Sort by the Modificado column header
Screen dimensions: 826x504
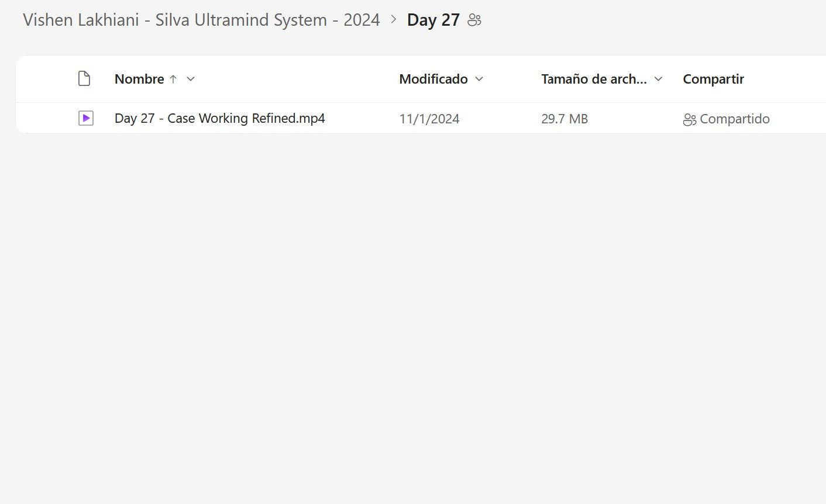(x=433, y=79)
